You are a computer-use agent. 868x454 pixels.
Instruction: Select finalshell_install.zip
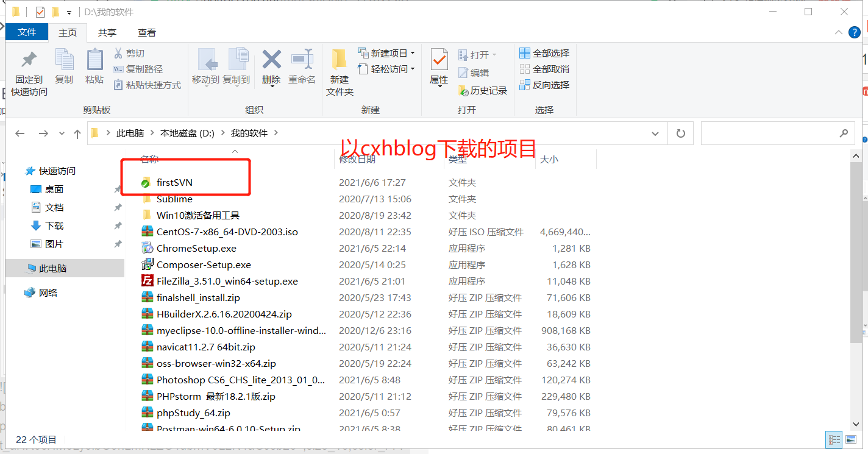198,297
